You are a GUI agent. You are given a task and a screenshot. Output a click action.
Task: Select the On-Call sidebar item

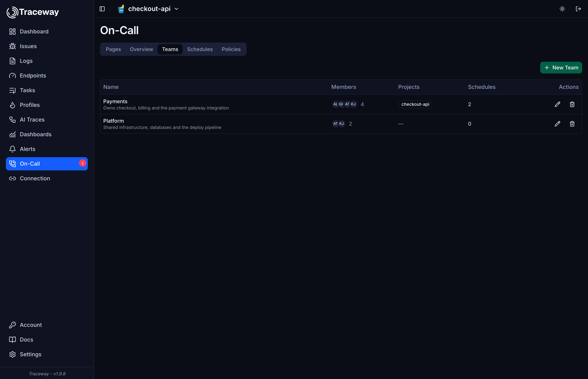tap(47, 164)
